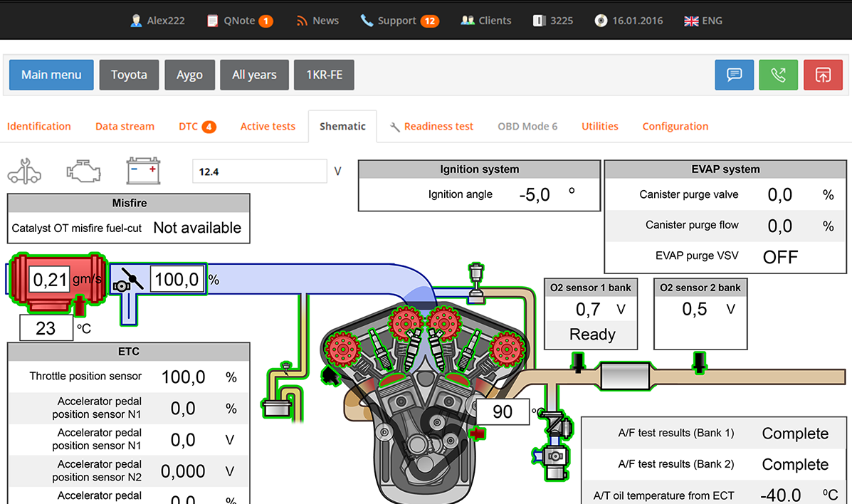Click the blue chat message icon button
This screenshot has height=504, width=852.
[x=734, y=75]
